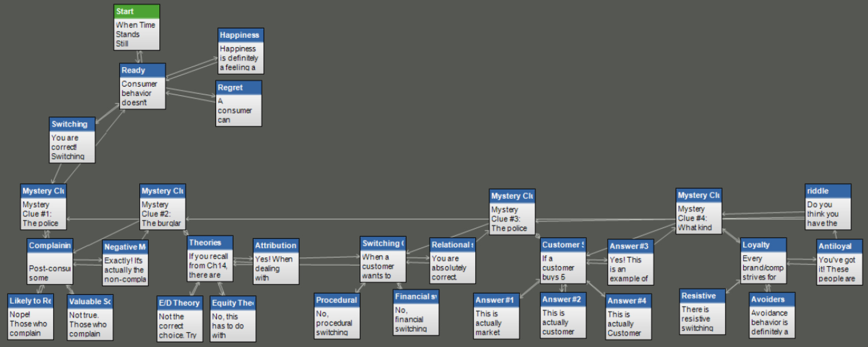Screen dimensions: 868x347
Task: Select the Resistive node
Action: [702, 311]
